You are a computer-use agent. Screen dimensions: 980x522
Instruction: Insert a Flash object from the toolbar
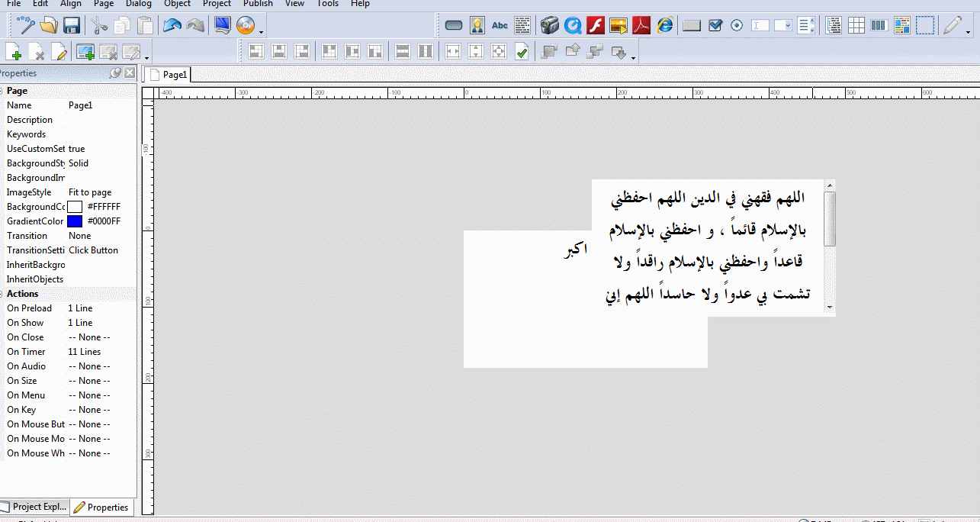(x=595, y=25)
